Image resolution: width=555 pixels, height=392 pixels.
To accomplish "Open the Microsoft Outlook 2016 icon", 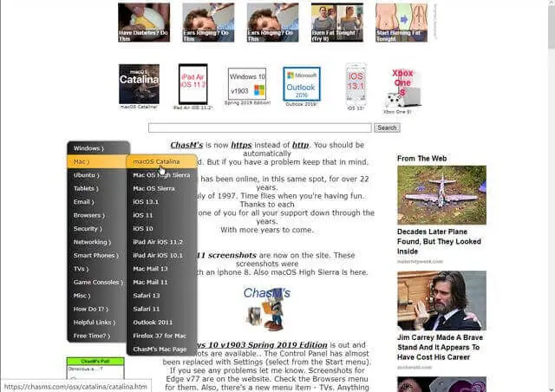I will point(302,84).
